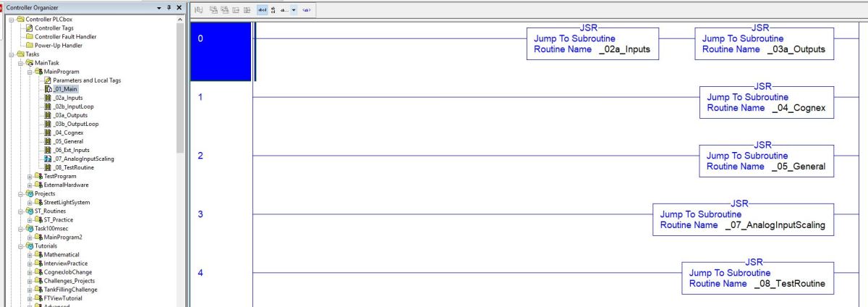
Task: Click the Controller Organizer vertical scrollbar
Action: [x=181, y=87]
